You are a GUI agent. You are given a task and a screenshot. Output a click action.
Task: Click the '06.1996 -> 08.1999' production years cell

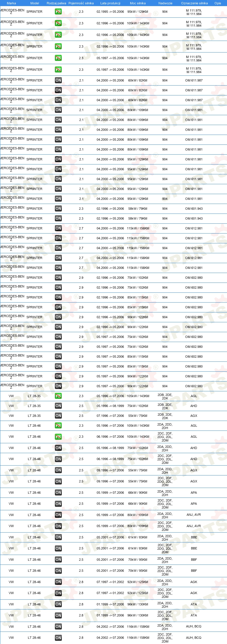(110, 459)
